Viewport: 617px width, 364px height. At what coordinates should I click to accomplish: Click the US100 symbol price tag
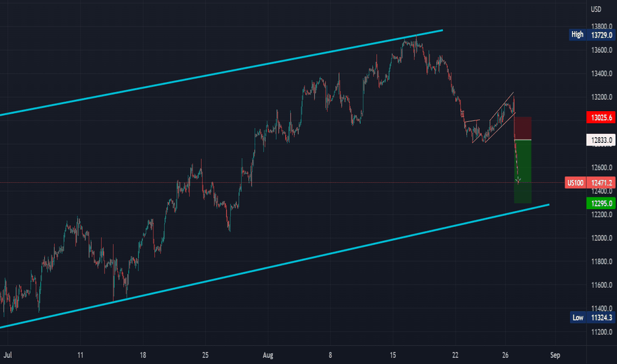point(575,183)
